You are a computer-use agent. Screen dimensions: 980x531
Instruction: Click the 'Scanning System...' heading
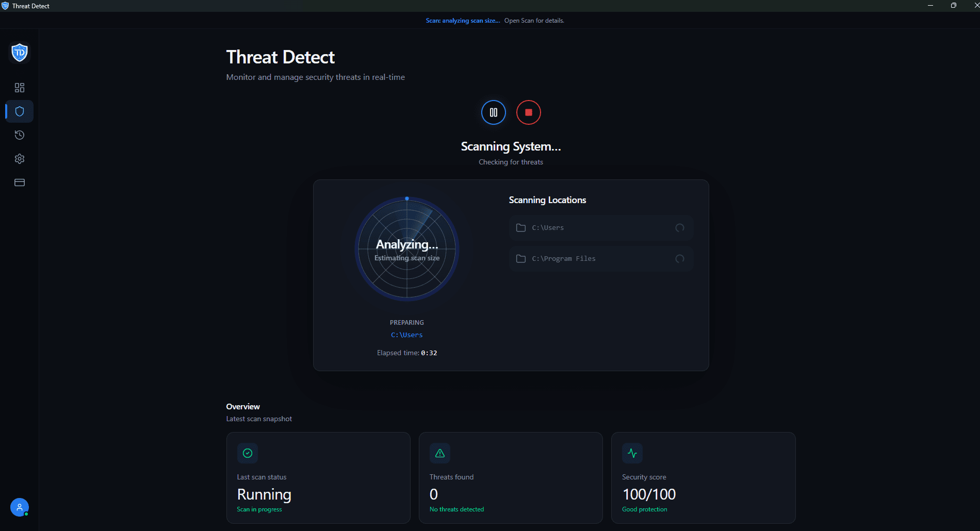click(x=511, y=146)
